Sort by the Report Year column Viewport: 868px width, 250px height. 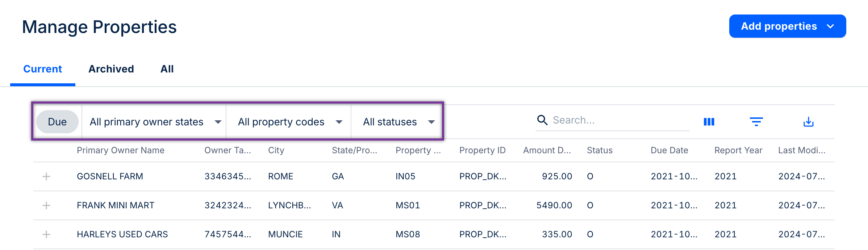[x=738, y=150]
